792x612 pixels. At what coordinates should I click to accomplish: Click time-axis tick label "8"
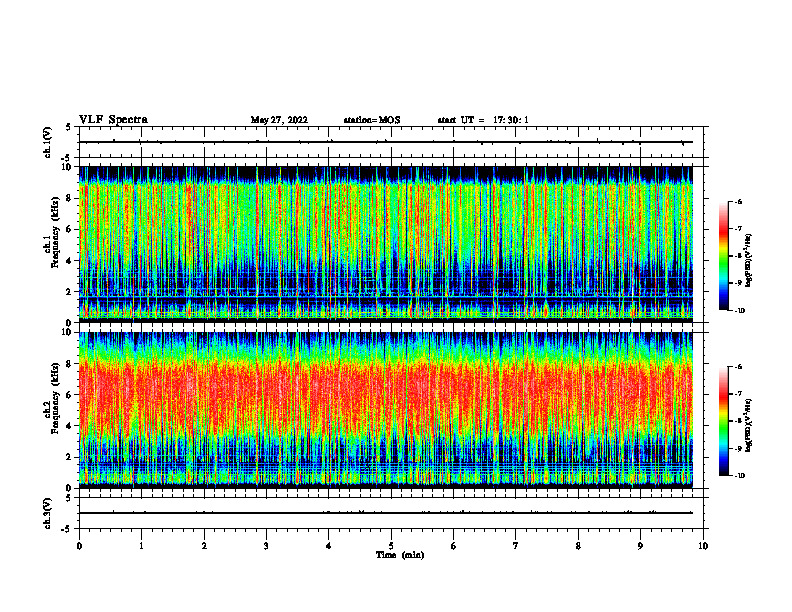click(578, 546)
